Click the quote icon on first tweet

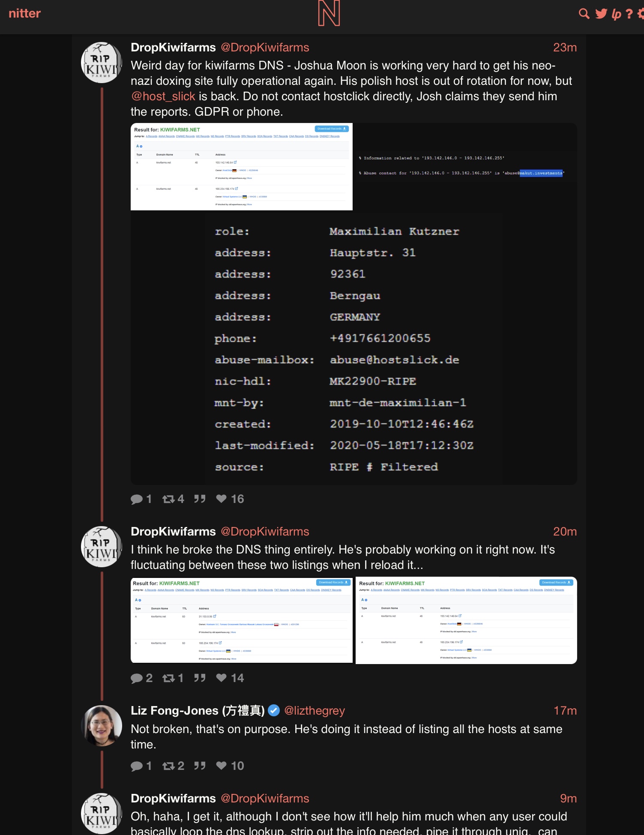pyautogui.click(x=200, y=499)
